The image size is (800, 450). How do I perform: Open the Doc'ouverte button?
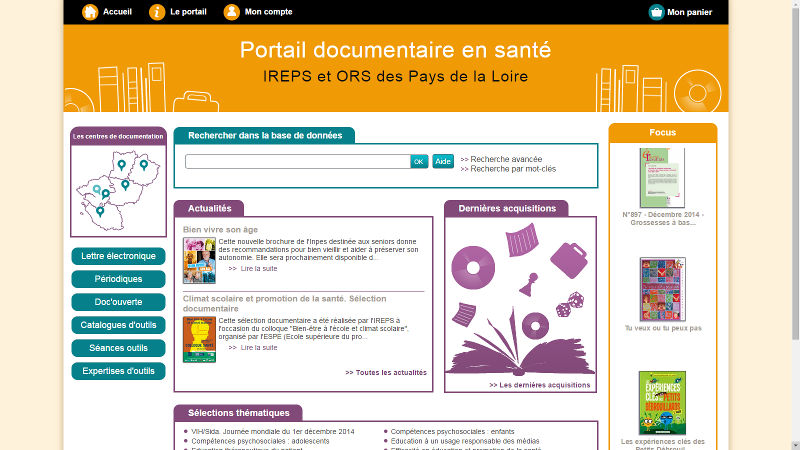pyautogui.click(x=118, y=302)
